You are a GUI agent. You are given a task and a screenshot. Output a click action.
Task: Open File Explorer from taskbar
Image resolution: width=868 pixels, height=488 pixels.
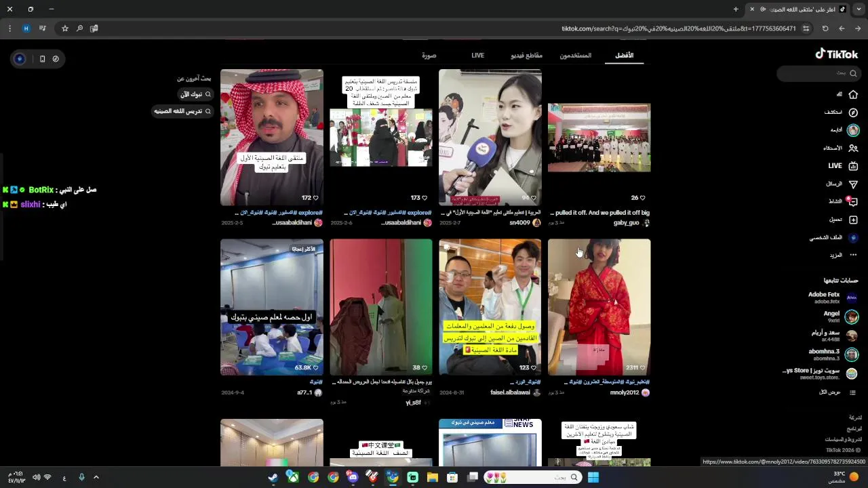(432, 477)
